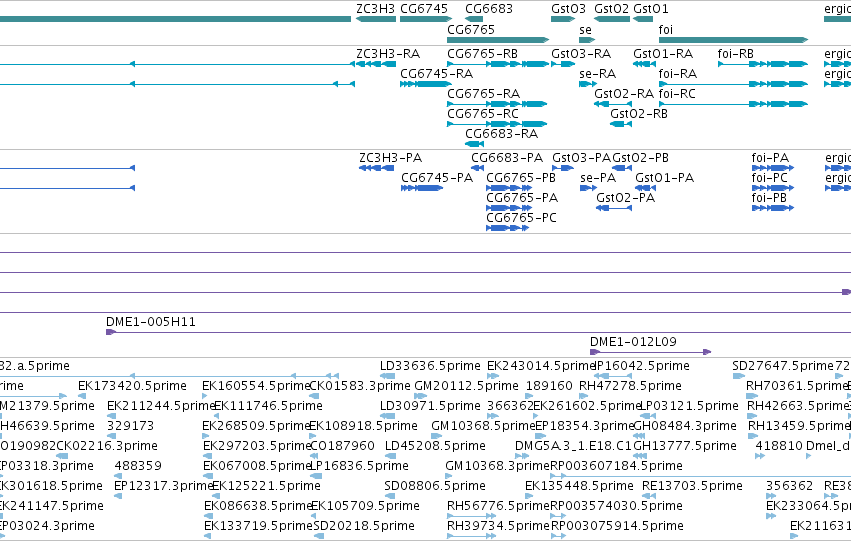The width and height of the screenshot is (851, 541).
Task: Click the SD08806.5prime EST label
Action: pos(435,486)
